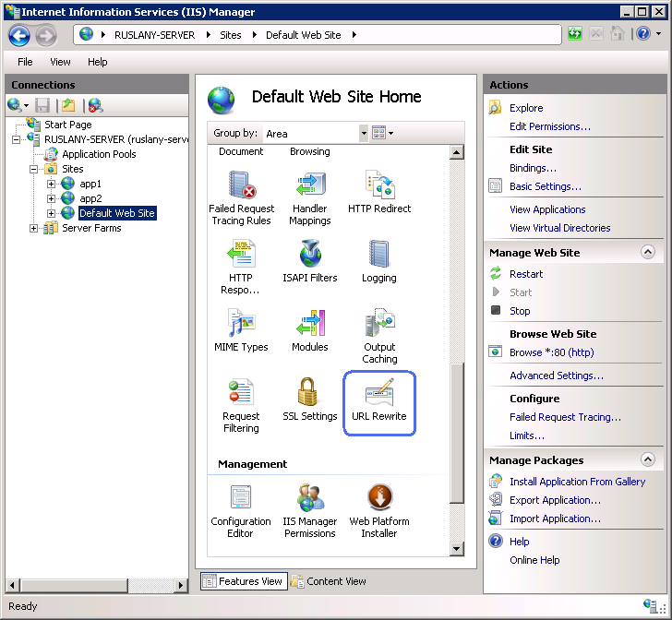Open the ISAPI Filters icon
The image size is (672, 620).
pyautogui.click(x=309, y=262)
